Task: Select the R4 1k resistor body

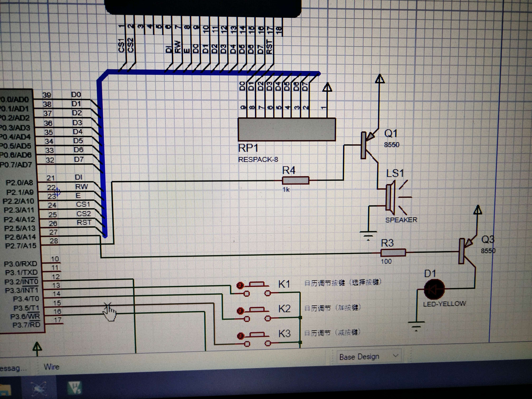Action: [296, 180]
